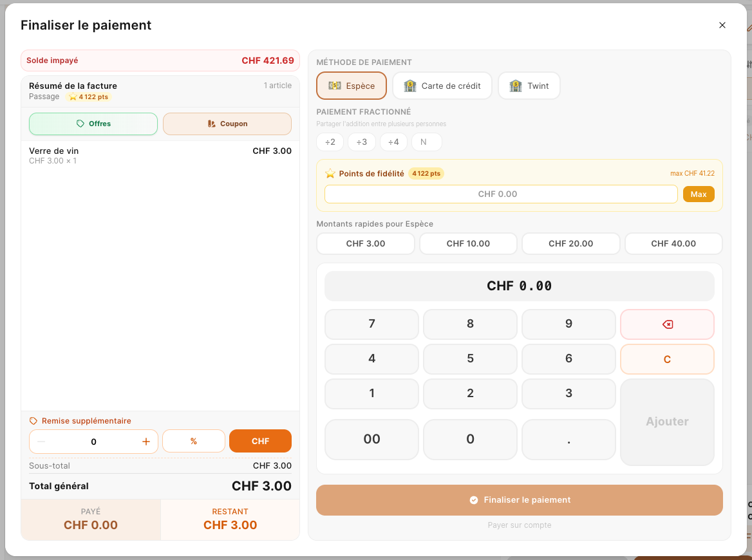The height and width of the screenshot is (560, 752).
Task: Tap keypad digit 6
Action: pyautogui.click(x=569, y=359)
